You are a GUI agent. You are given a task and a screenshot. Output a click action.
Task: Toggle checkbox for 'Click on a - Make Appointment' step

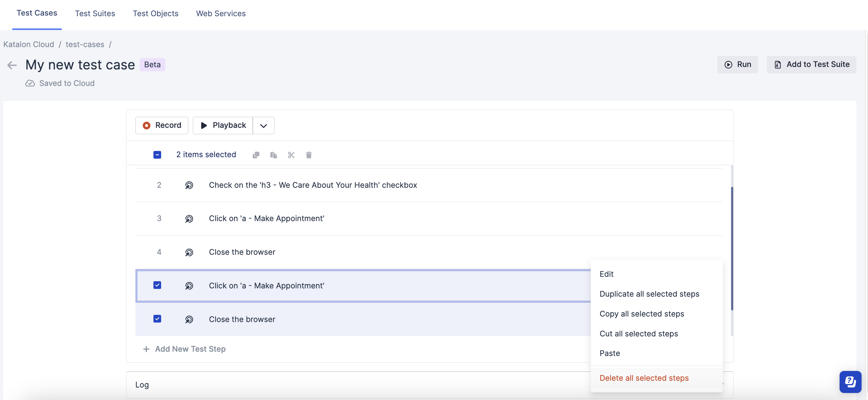coord(157,285)
